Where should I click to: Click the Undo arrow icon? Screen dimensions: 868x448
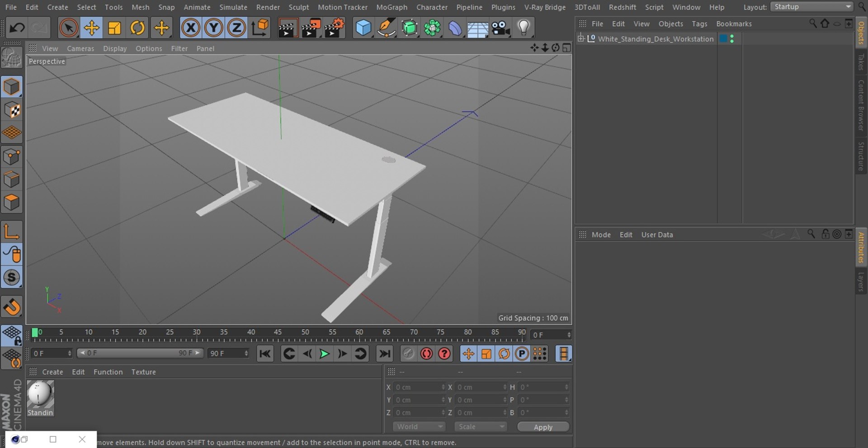pos(17,28)
